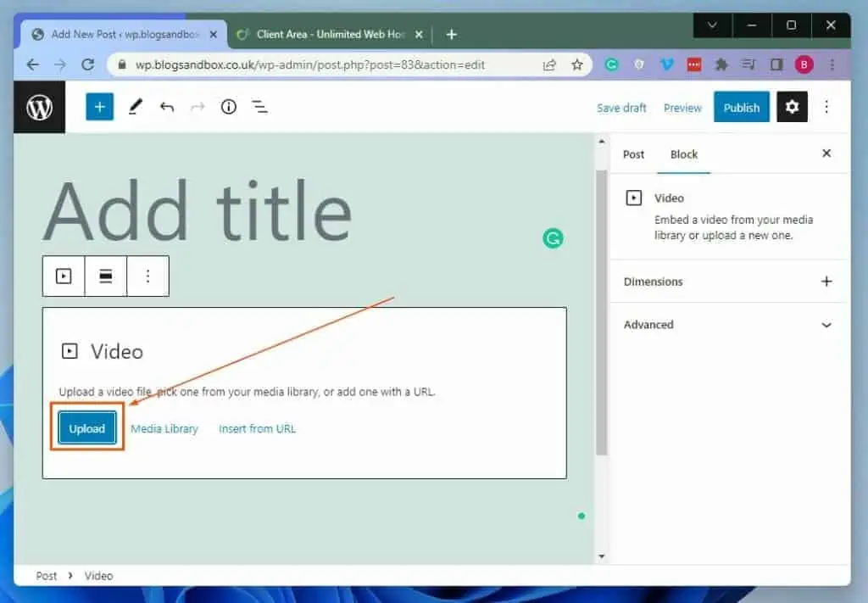Collapse the Advanced section chevron
Screen dimensions: 868x603
(x=826, y=325)
